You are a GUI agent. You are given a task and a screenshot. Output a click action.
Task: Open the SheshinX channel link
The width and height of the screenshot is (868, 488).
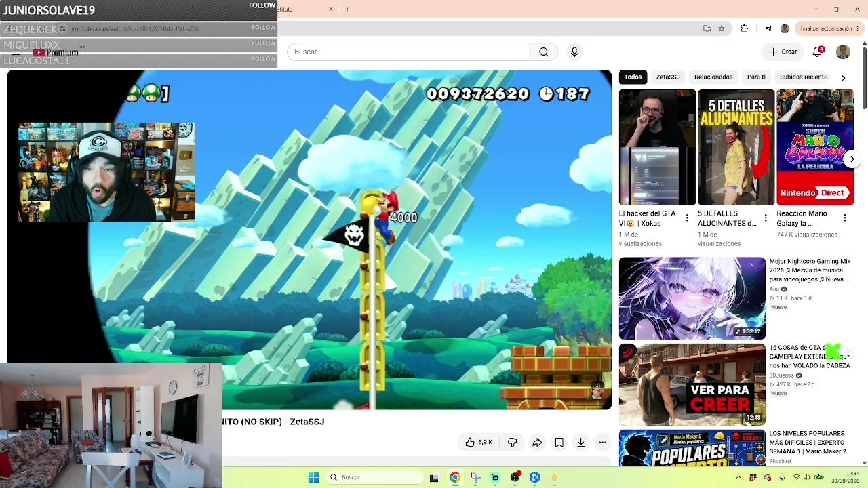(x=781, y=462)
